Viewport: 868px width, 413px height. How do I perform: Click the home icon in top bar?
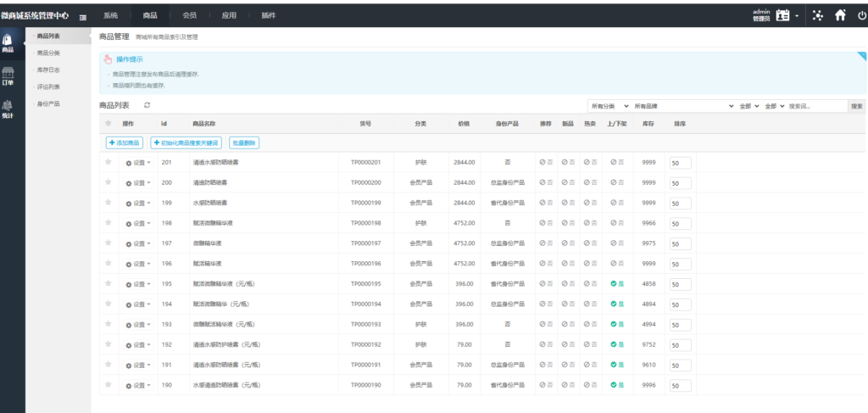(840, 15)
